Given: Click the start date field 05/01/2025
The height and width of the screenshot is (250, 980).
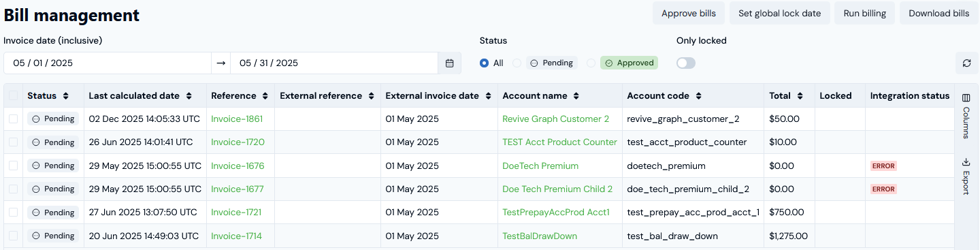Looking at the screenshot, I should (108, 63).
